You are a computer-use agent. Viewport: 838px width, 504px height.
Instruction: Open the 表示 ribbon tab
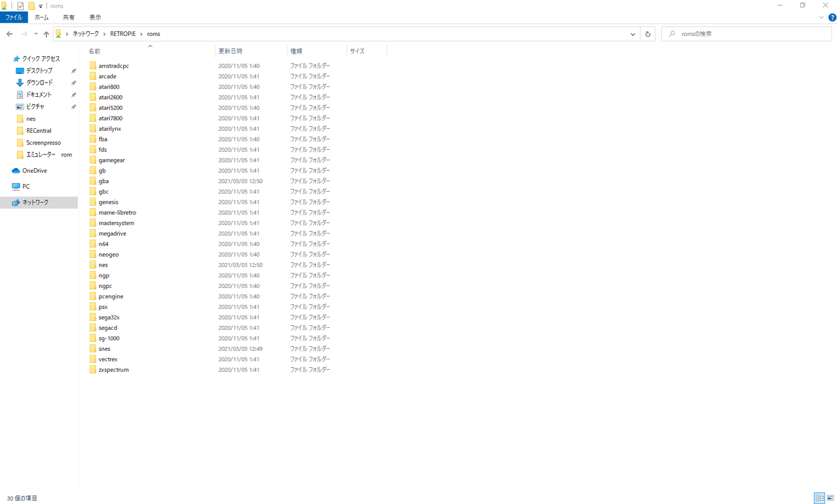pyautogui.click(x=96, y=18)
